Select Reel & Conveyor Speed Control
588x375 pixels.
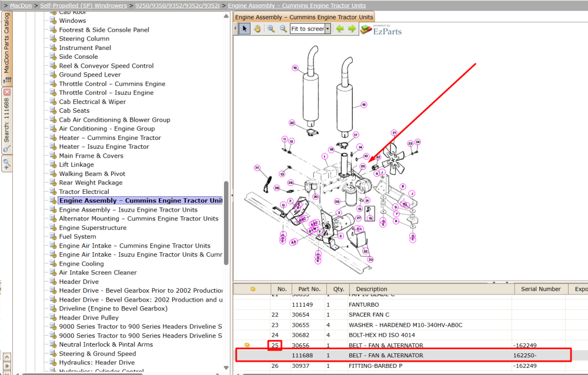[106, 66]
